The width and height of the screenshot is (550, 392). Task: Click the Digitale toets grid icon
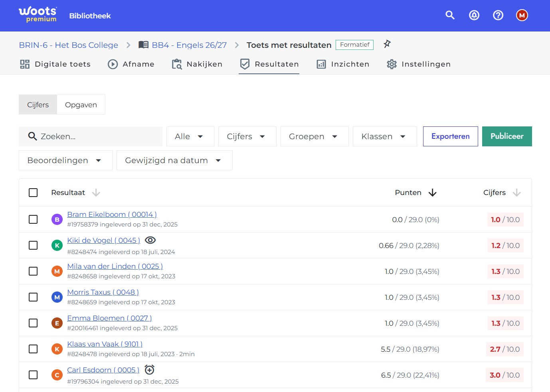tap(25, 64)
